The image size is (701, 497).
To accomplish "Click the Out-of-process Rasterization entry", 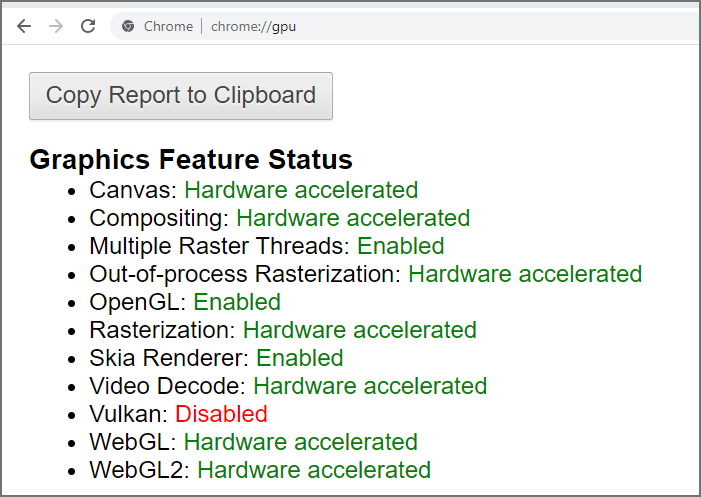I will 366,274.
